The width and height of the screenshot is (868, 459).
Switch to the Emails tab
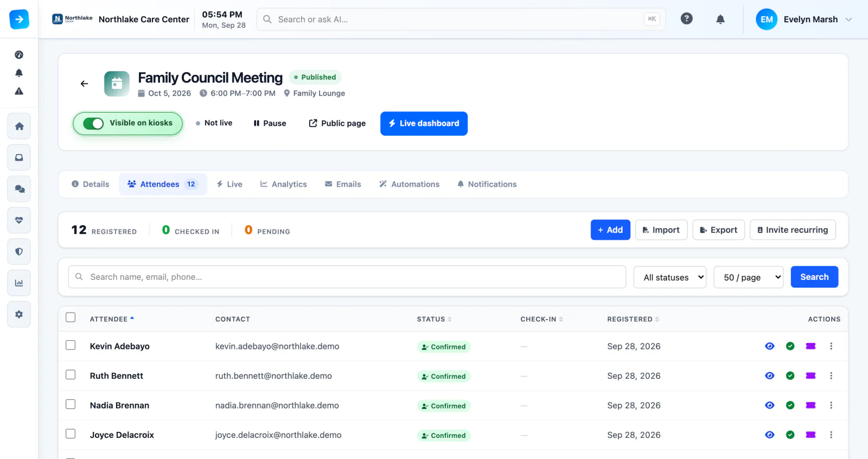343,184
